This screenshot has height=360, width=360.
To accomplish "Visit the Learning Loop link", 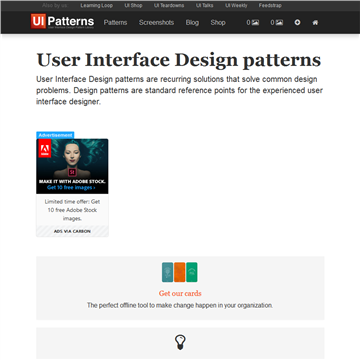I will 96,6.
